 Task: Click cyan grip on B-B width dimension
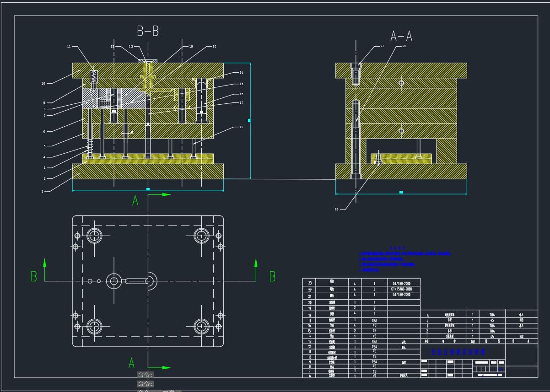pyautogui.click(x=148, y=189)
